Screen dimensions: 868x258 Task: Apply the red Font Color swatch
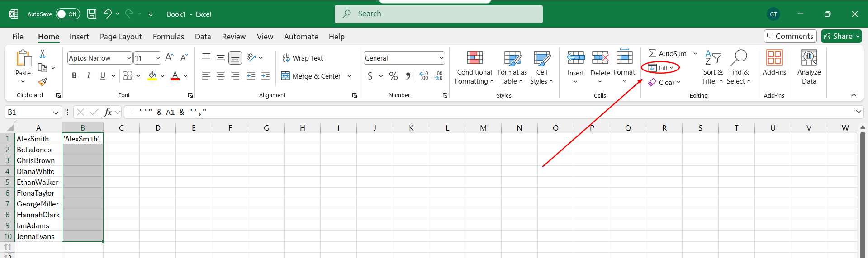tap(175, 75)
